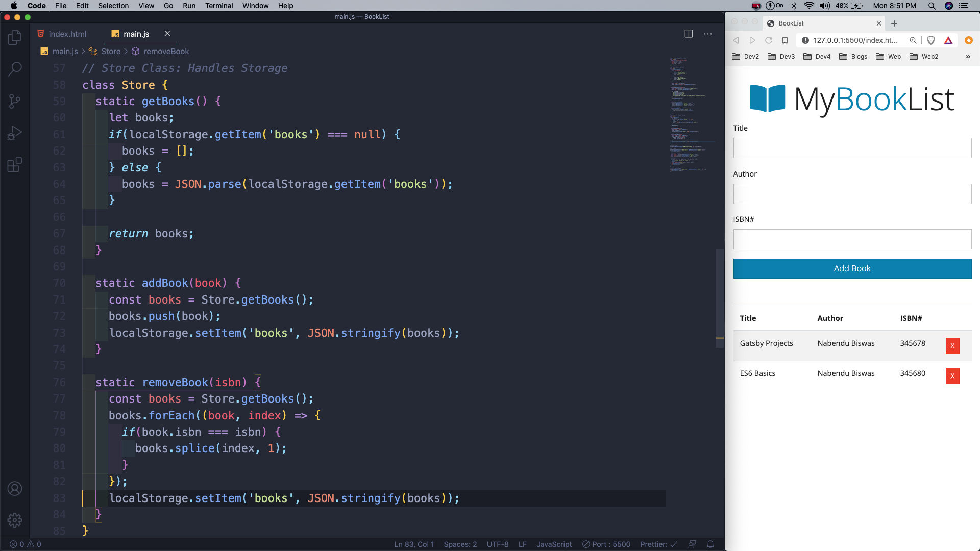Screen dimensions: 980x551
Task: Open the Extensions view
Action: click(x=15, y=165)
